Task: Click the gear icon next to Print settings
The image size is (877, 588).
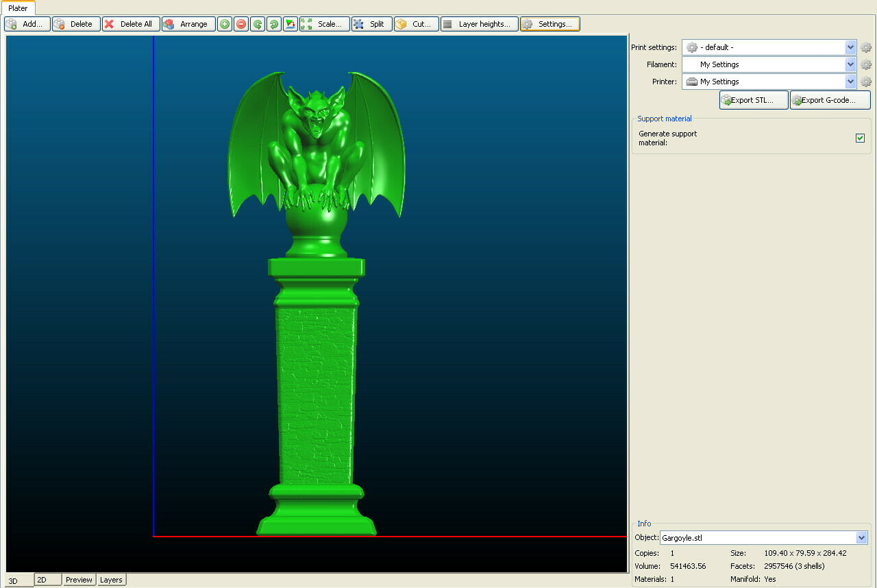Action: tap(865, 47)
